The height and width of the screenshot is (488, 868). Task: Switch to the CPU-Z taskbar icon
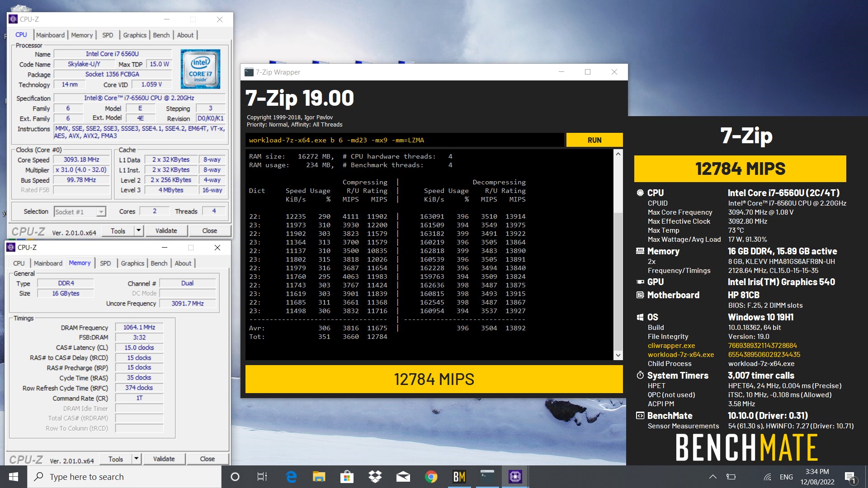[515, 477]
